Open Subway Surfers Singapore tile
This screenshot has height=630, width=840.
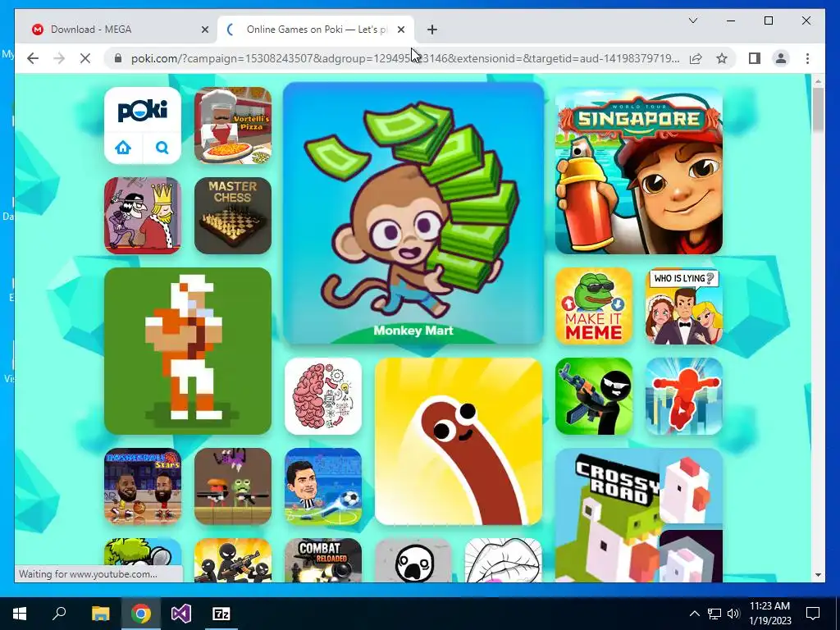coord(639,171)
